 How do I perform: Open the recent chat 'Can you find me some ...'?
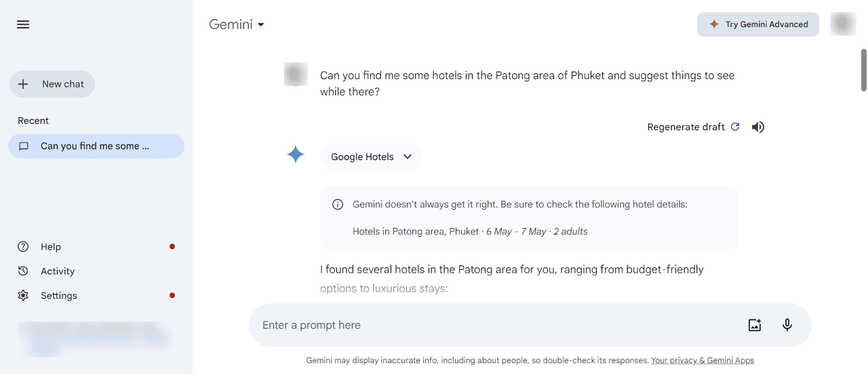pos(96,146)
